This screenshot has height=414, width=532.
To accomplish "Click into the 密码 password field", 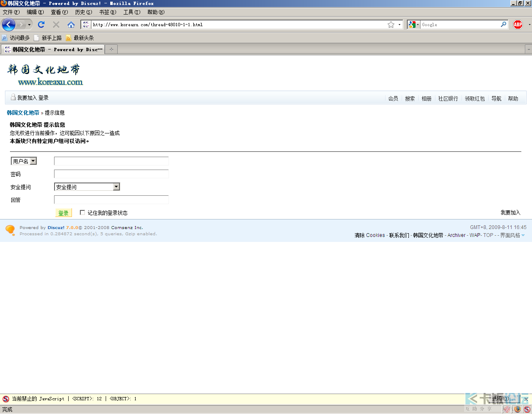I will point(111,174).
